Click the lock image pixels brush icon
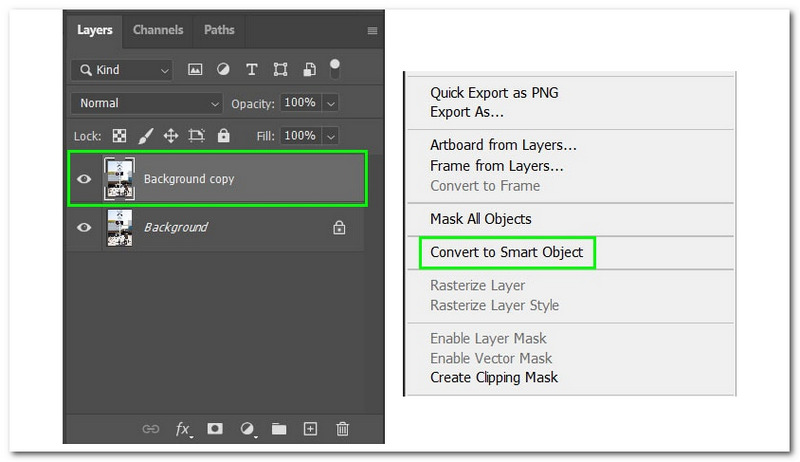This screenshot has width=800, height=462. click(145, 135)
